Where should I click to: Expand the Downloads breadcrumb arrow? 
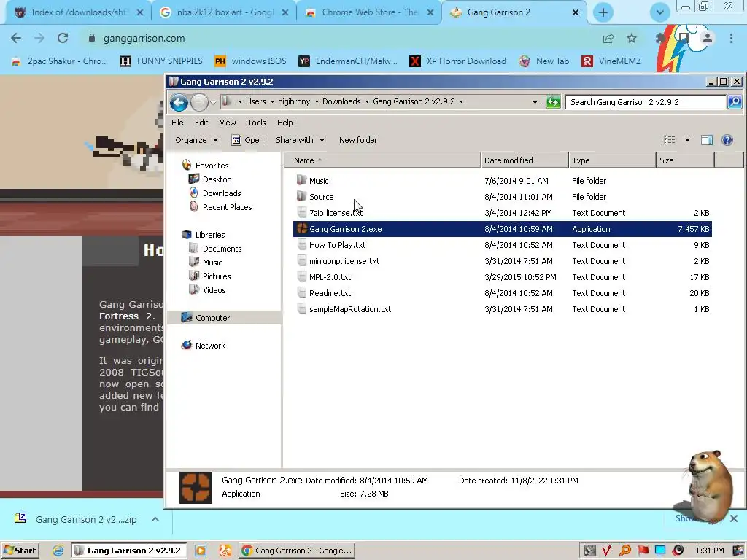tap(367, 101)
